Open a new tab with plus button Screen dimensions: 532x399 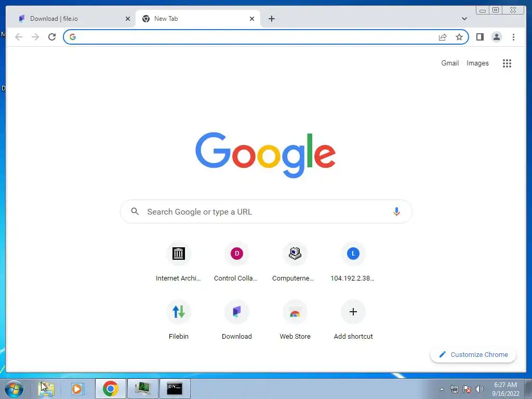[271, 19]
